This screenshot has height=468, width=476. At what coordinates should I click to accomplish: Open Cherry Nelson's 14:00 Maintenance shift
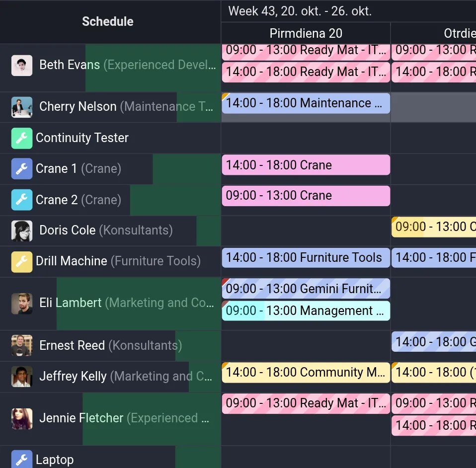click(306, 103)
